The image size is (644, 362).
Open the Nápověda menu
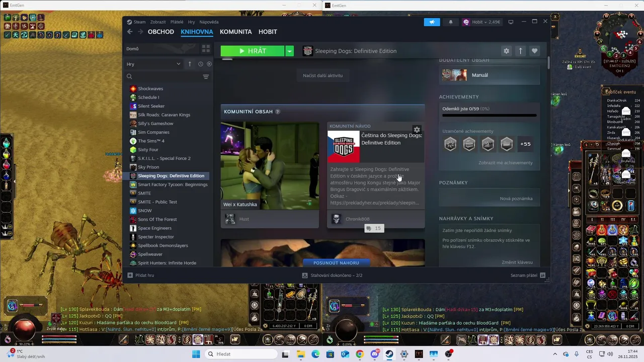(209, 22)
